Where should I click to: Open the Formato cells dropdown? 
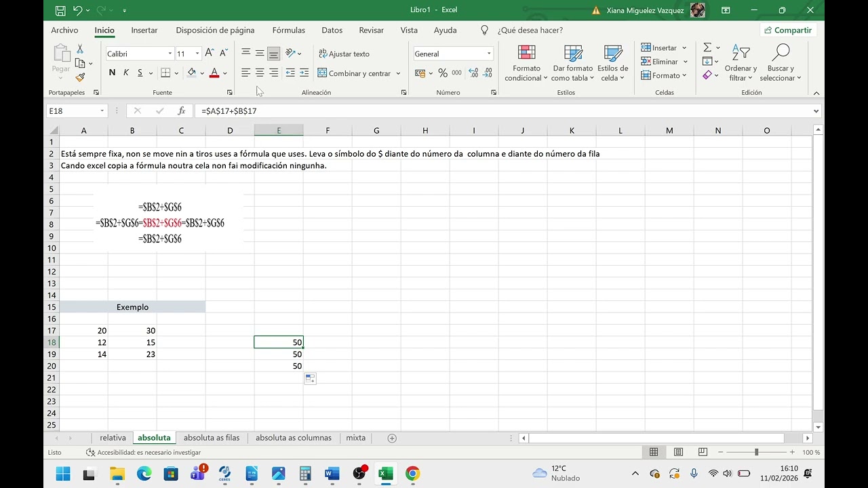684,75
